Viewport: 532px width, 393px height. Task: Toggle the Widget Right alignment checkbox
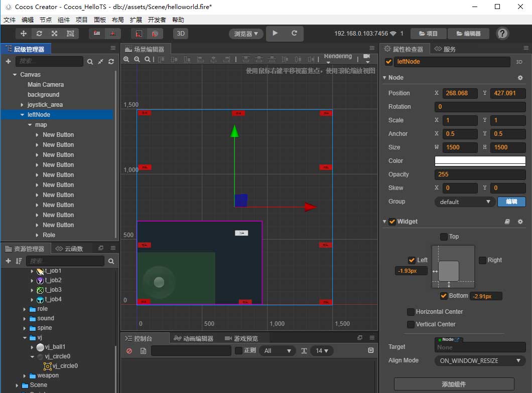(482, 260)
